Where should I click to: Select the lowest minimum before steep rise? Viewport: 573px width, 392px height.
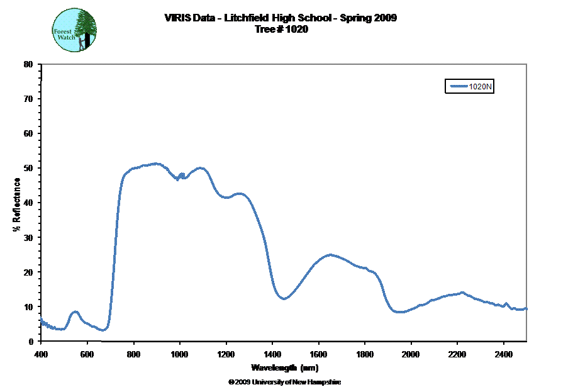(104, 329)
